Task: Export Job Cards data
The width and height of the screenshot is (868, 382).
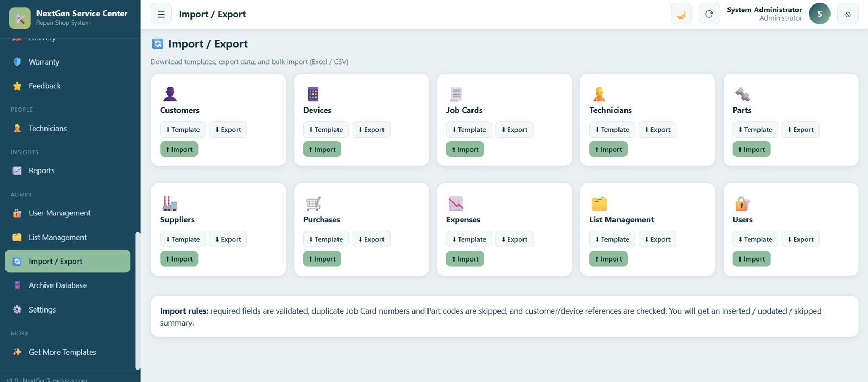Action: pyautogui.click(x=514, y=130)
